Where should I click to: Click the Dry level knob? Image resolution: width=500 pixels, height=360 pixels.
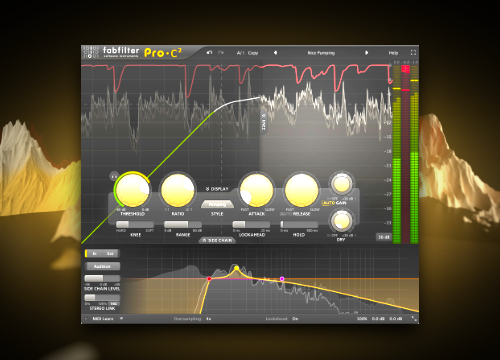point(341,221)
